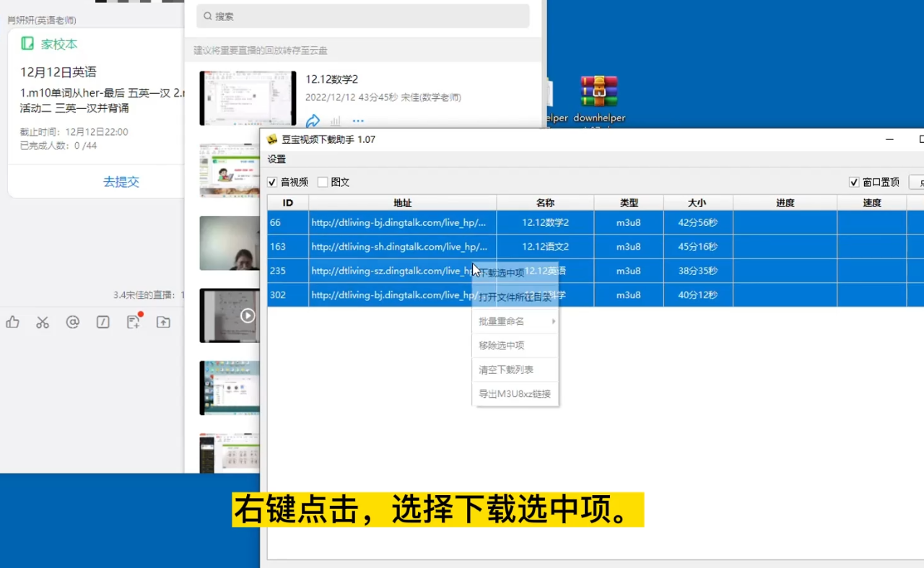This screenshot has height=568, width=924.
Task: Click the thumbs-up icon in the chat toolbar
Action: (x=12, y=323)
